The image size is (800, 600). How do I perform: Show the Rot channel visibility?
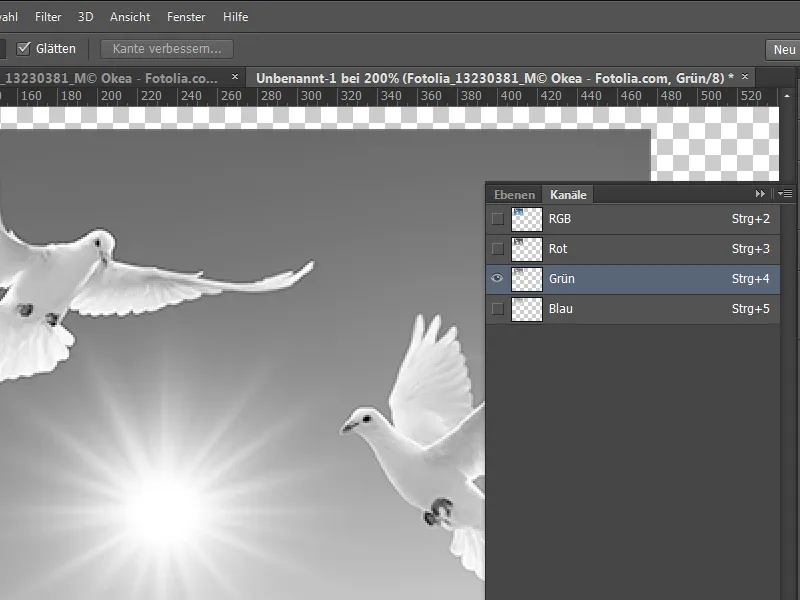click(x=497, y=249)
